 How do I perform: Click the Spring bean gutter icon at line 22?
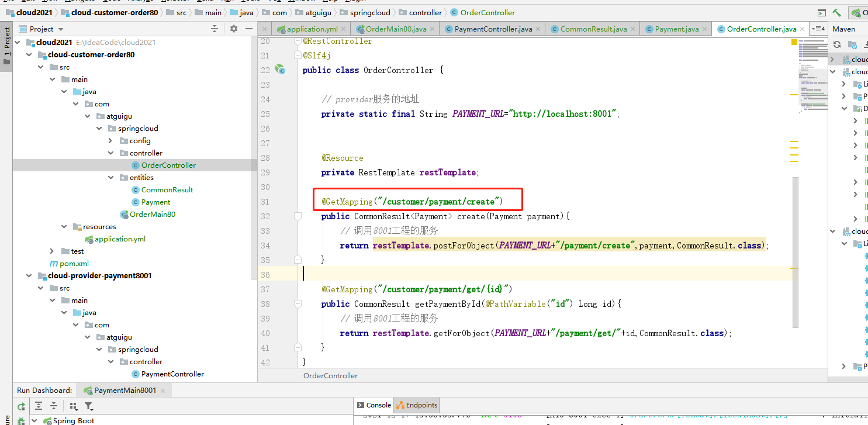click(281, 70)
